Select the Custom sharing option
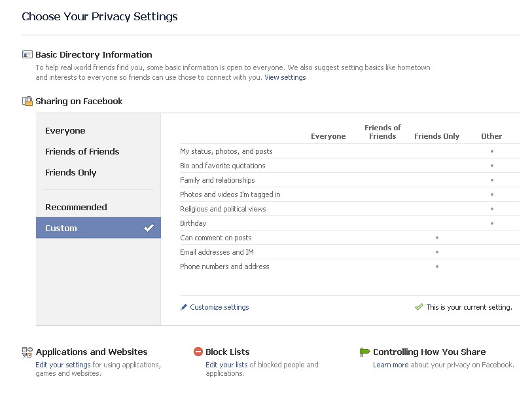The image size is (532, 404). tap(98, 228)
